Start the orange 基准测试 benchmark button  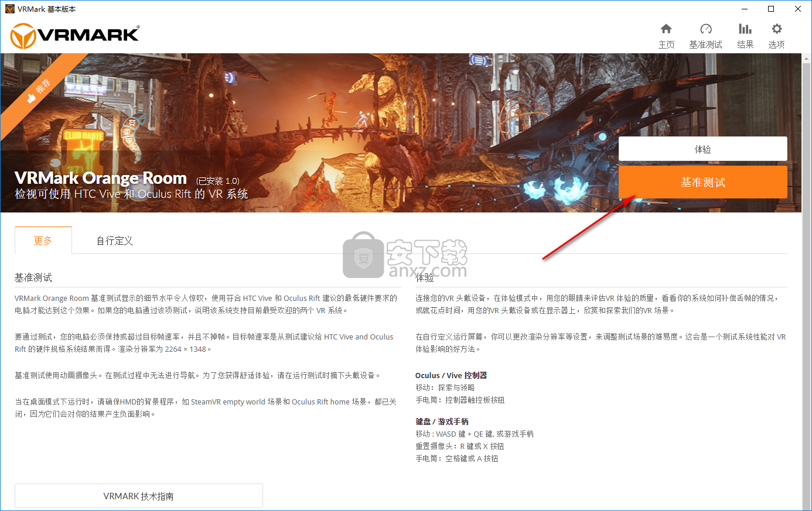(x=702, y=182)
